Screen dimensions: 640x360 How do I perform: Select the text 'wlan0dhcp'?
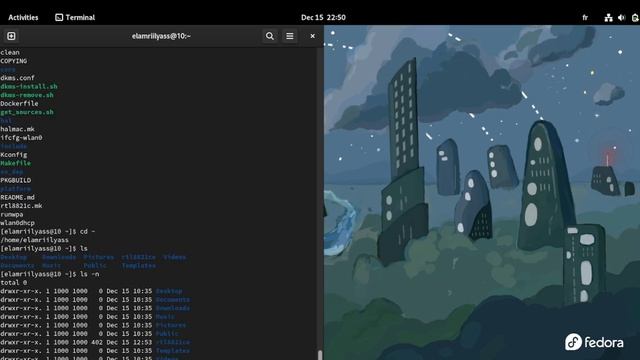point(17,223)
